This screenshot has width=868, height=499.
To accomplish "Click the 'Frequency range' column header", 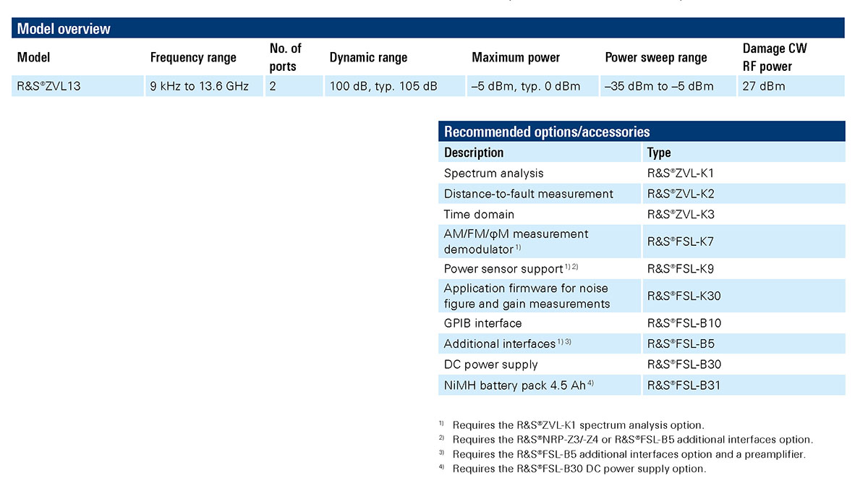I will point(193,57).
